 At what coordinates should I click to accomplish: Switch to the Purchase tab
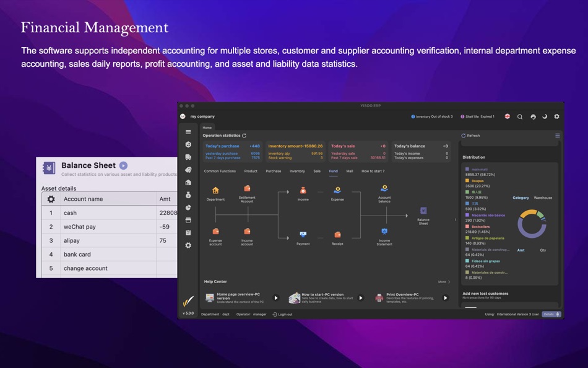pyautogui.click(x=274, y=171)
